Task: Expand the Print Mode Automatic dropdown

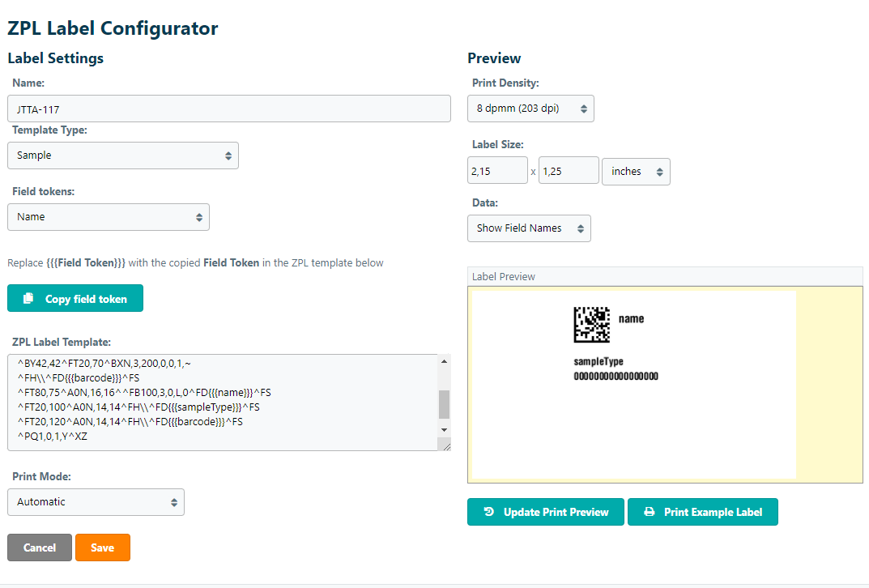Action: coord(96,502)
